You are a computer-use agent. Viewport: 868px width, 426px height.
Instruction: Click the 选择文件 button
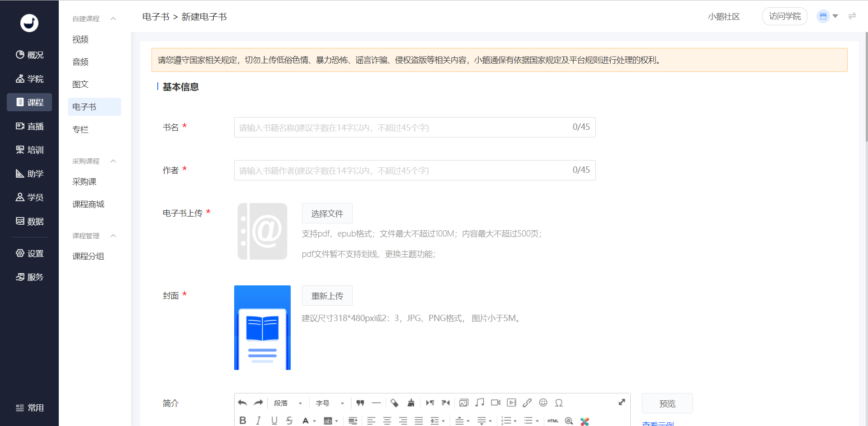327,213
